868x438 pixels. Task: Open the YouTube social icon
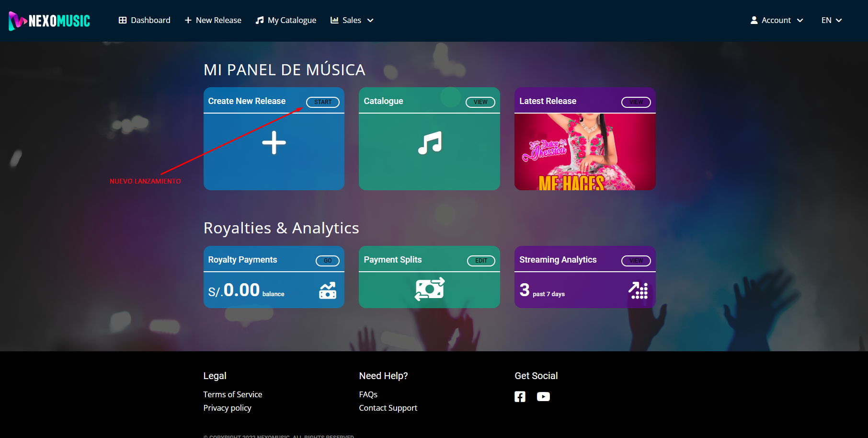tap(543, 397)
